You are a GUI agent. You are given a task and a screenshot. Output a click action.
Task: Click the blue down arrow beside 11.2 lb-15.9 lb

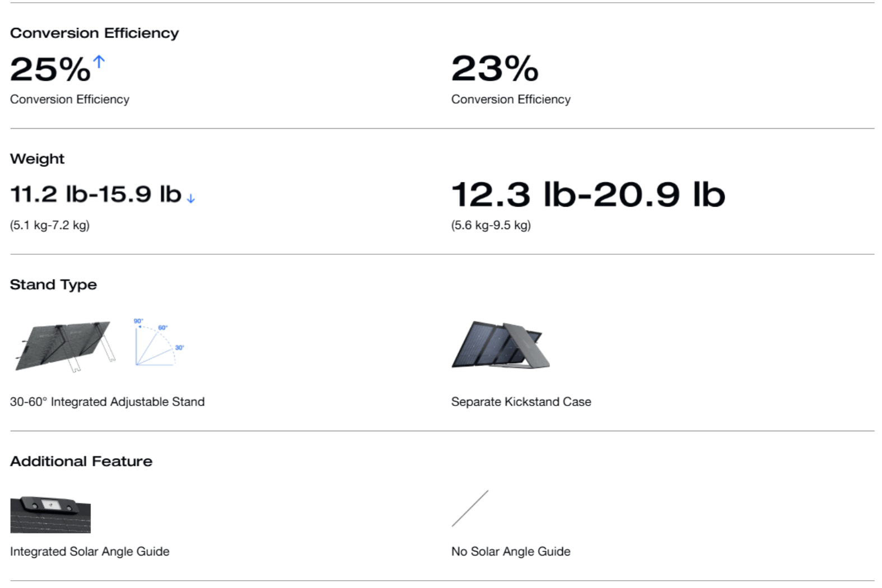pyautogui.click(x=191, y=198)
